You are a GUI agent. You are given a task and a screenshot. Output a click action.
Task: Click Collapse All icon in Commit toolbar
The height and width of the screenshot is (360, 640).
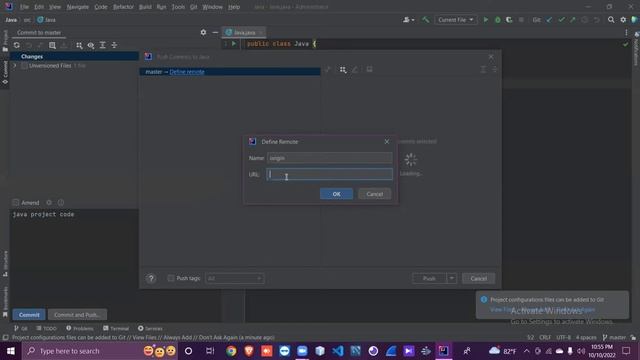[x=114, y=45]
